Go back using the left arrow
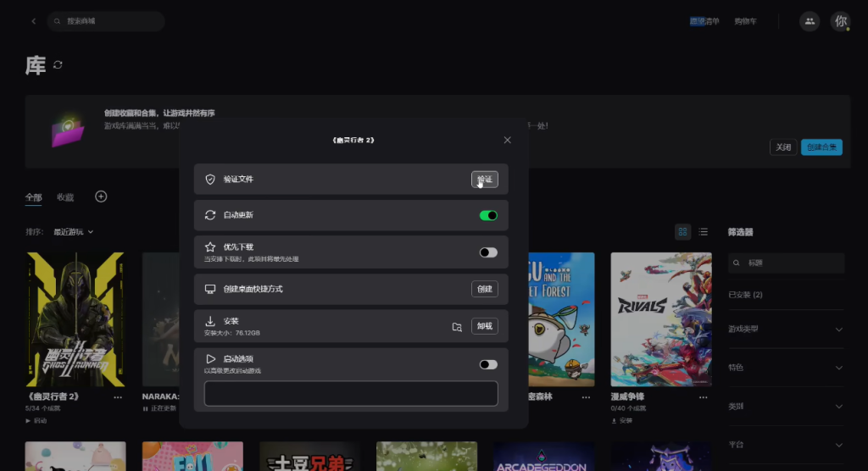Viewport: 868px width, 471px height. 34,21
